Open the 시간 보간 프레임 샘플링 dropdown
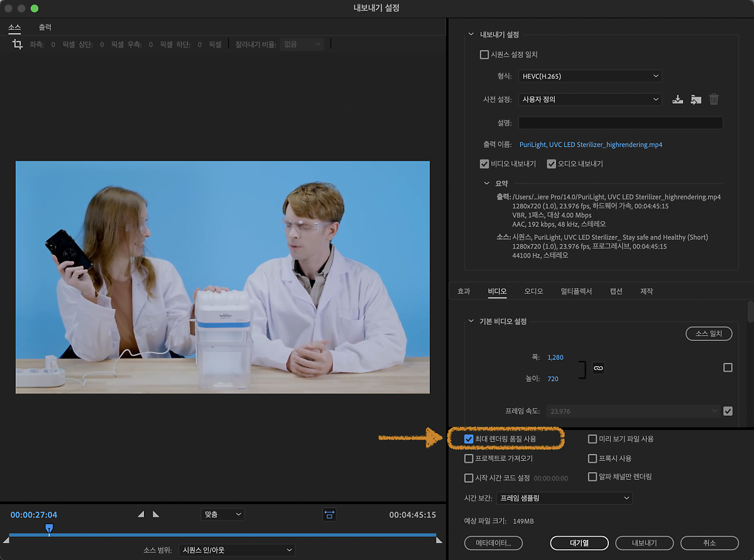 (x=564, y=498)
